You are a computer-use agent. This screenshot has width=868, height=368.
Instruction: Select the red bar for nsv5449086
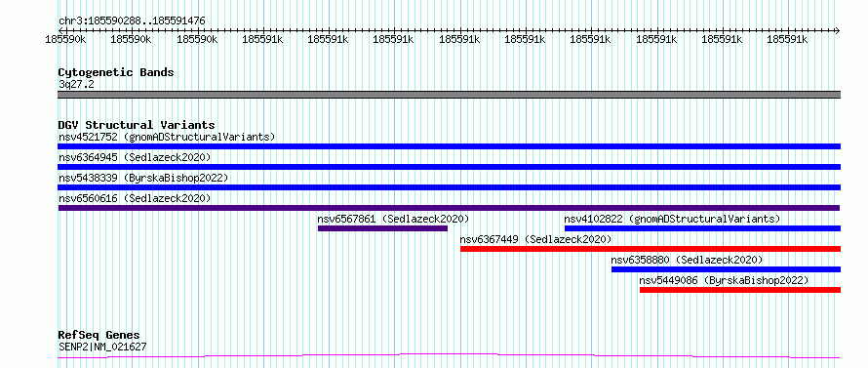click(740, 290)
